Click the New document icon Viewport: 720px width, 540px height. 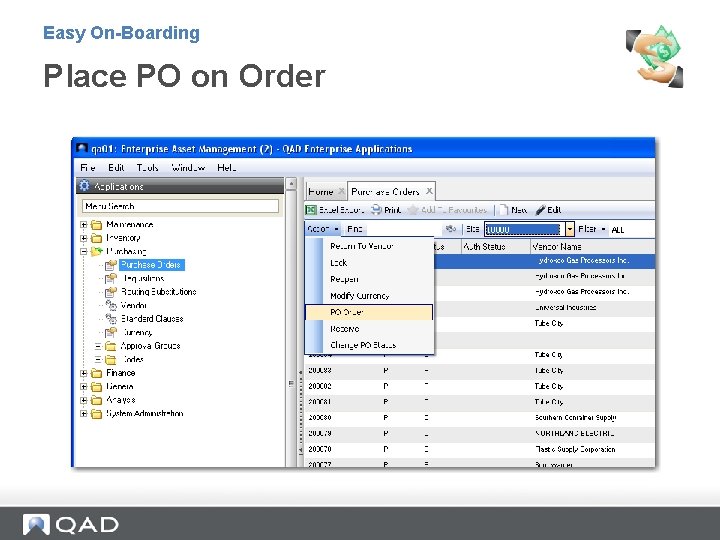pos(504,210)
